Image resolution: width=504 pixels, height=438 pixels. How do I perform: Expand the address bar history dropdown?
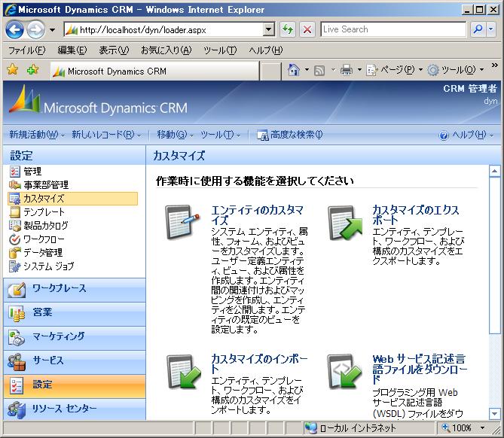coord(268,30)
